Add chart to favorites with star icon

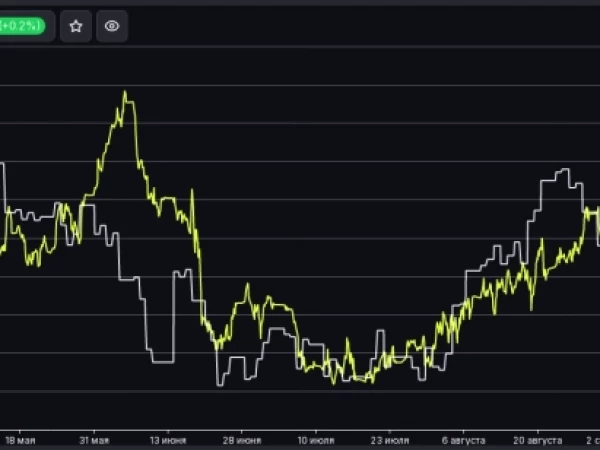pos(76,26)
